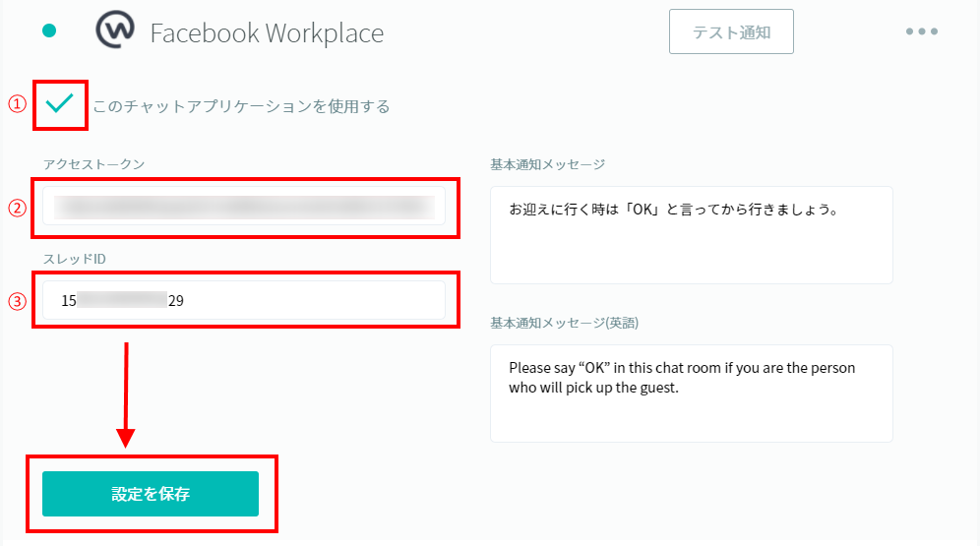The image size is (980, 546).
Task: Click the red circled number 2 marker
Action: click(x=16, y=208)
